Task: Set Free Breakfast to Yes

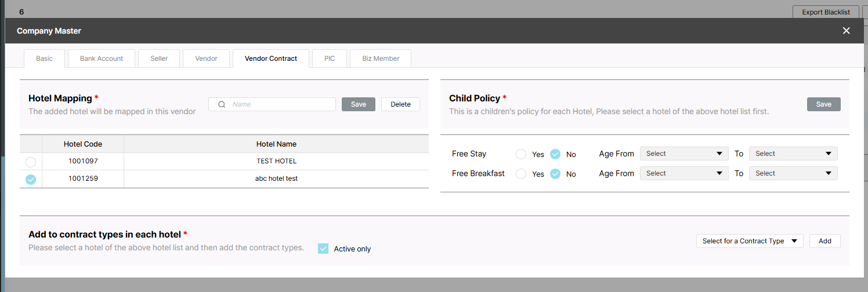Action: pyautogui.click(x=521, y=174)
